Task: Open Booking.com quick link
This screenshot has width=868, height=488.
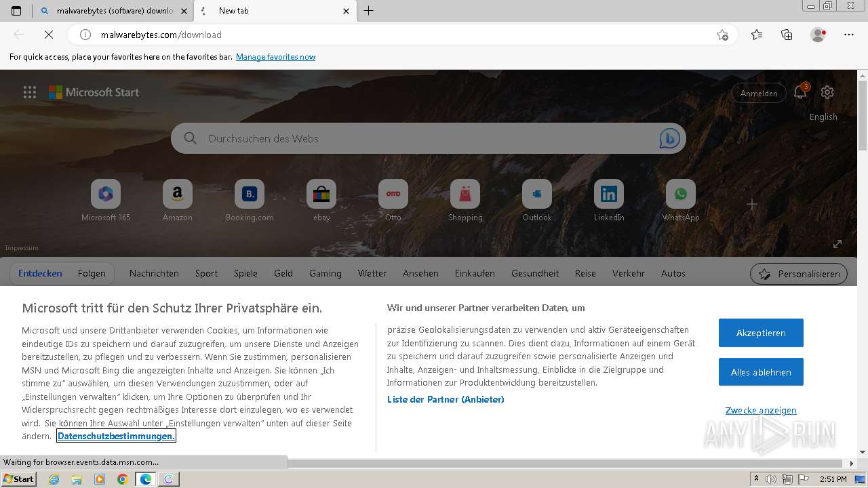Action: (x=250, y=201)
